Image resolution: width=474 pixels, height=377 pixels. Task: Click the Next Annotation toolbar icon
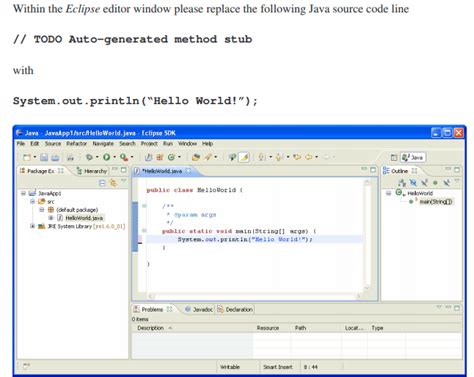pos(262,157)
